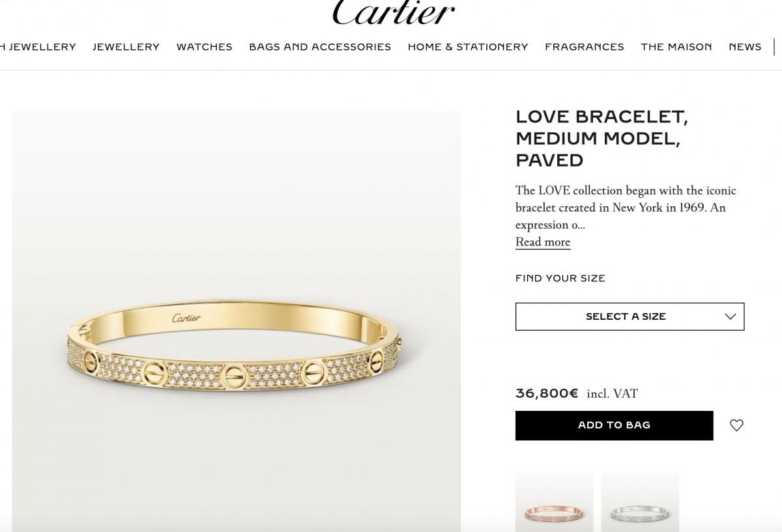This screenshot has width=782, height=532.
Task: Add item to wishlist with heart icon
Action: pos(736,425)
